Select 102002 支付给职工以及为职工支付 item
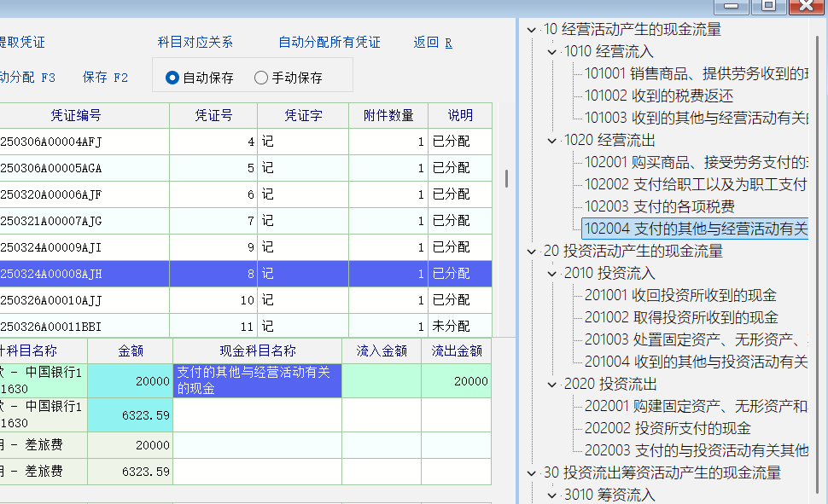This screenshot has height=504, width=828. (x=696, y=185)
